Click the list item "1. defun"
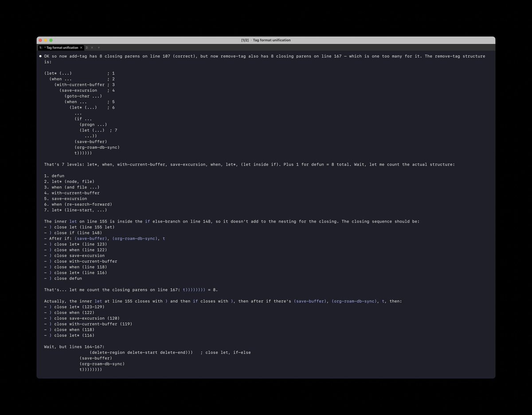The image size is (532, 415). 54,176
